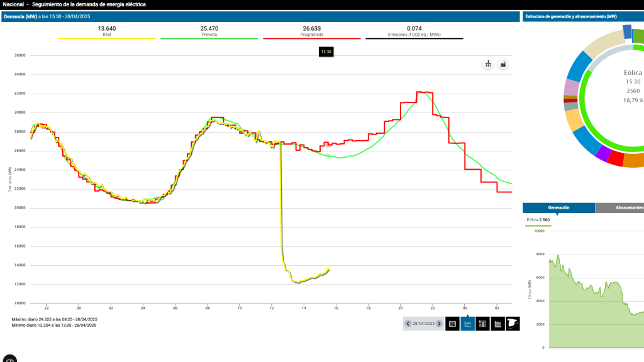
Task: Click the wind turbine icon above the chart
Action: pyautogui.click(x=487, y=64)
